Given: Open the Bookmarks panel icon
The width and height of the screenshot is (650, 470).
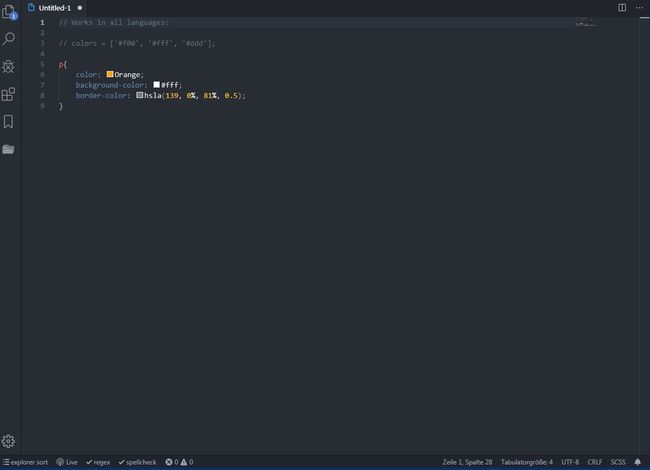Looking at the screenshot, I should [x=9, y=121].
